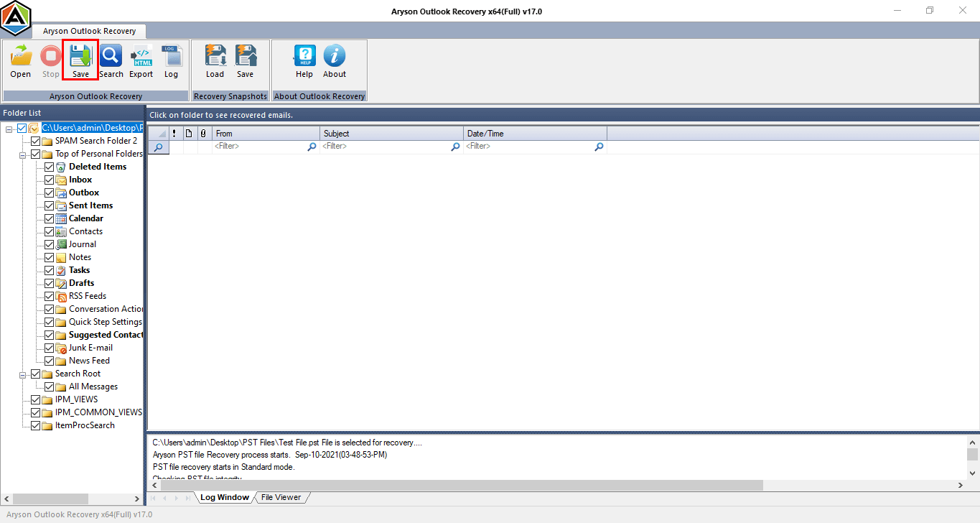Click the Date/Time filter search icon

coord(599,147)
